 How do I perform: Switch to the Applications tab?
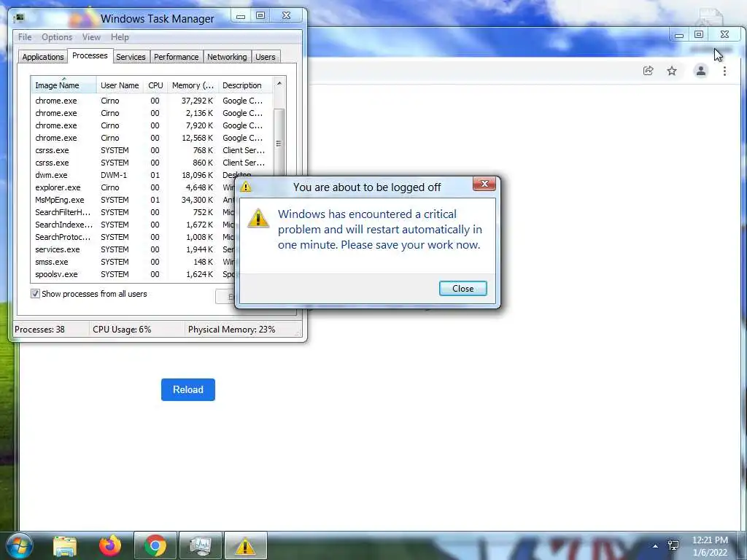click(x=43, y=57)
